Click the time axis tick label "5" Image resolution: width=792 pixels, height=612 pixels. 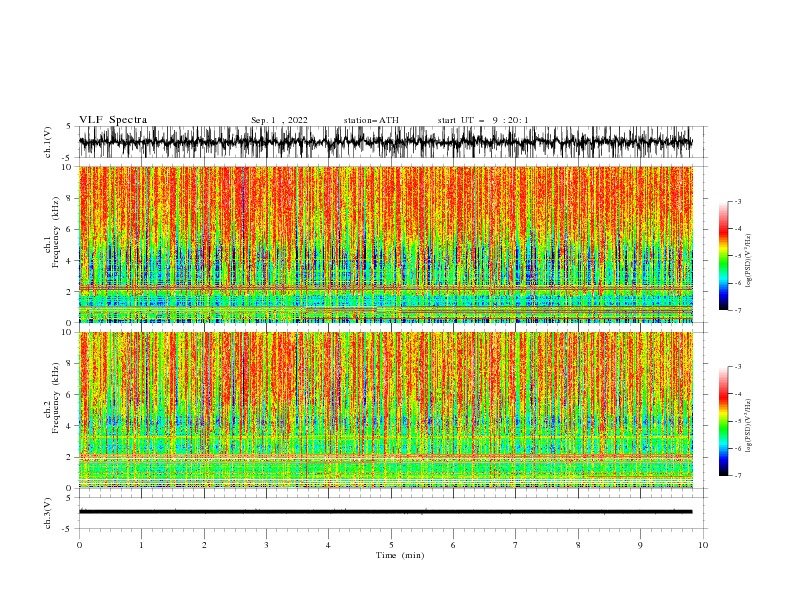(x=391, y=545)
